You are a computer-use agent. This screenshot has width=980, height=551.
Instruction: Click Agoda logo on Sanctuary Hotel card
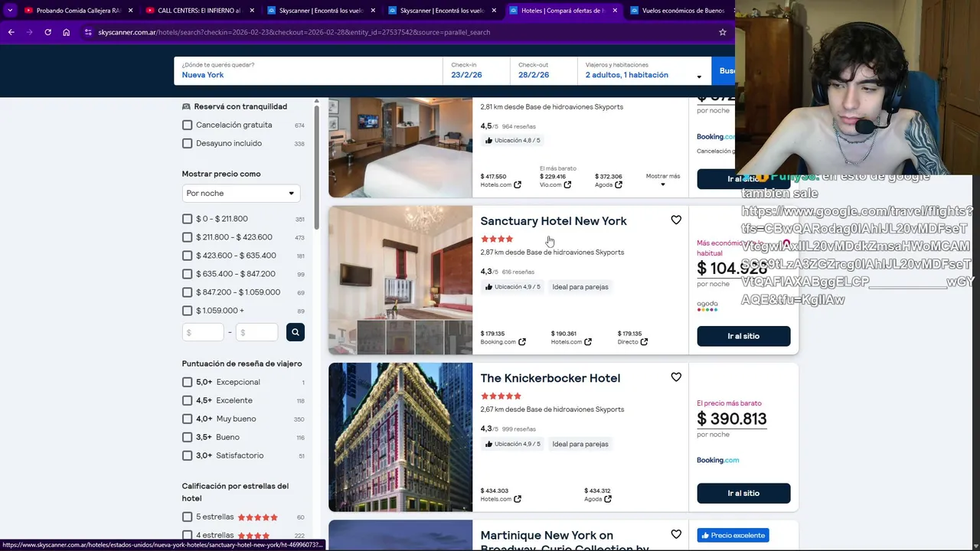(707, 305)
